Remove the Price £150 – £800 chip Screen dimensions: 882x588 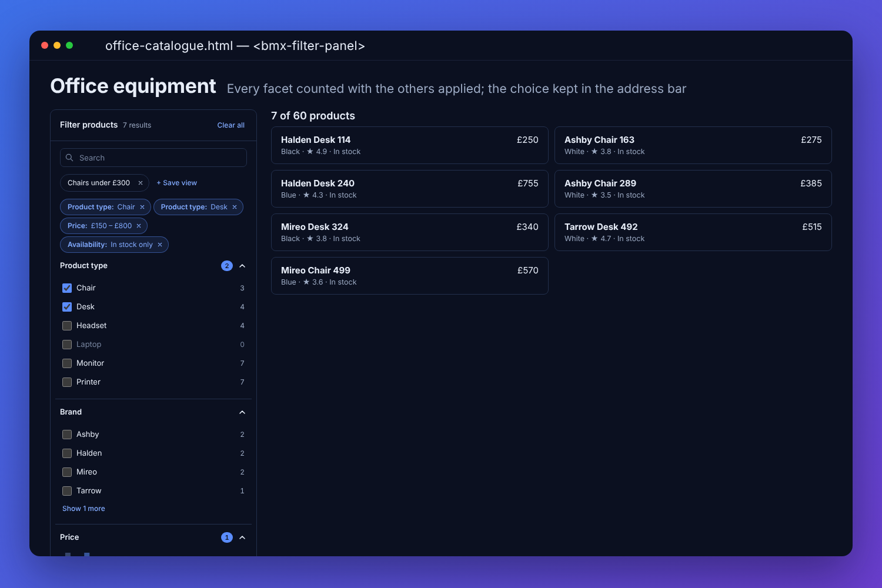pyautogui.click(x=139, y=226)
